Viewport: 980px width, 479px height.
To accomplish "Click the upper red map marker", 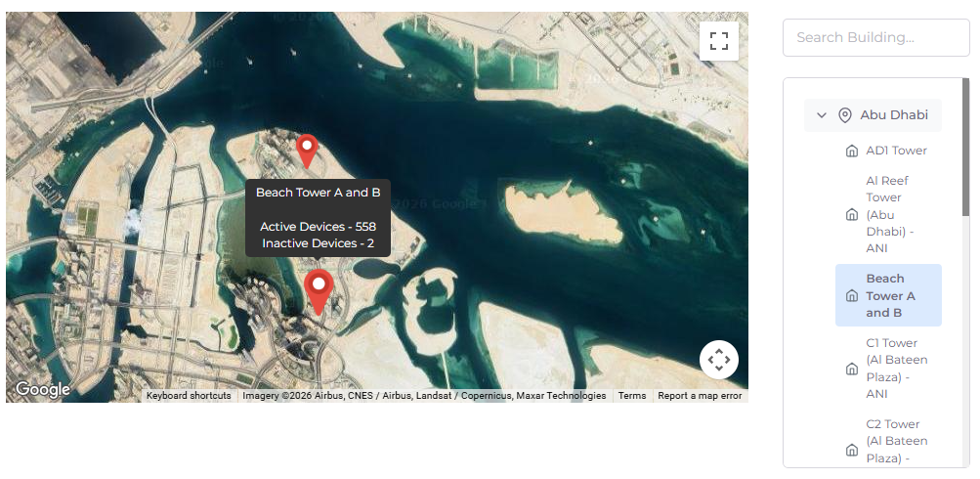I will coord(307,152).
